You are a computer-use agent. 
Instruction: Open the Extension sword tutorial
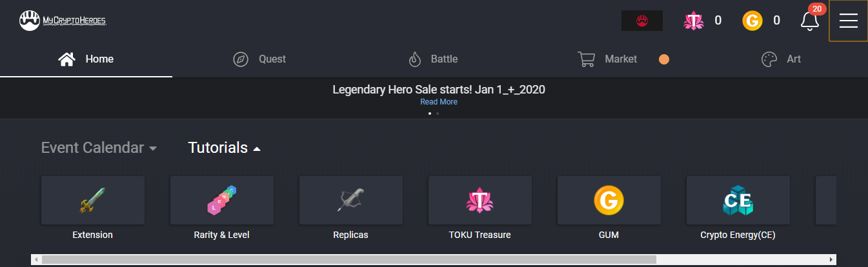(92, 201)
